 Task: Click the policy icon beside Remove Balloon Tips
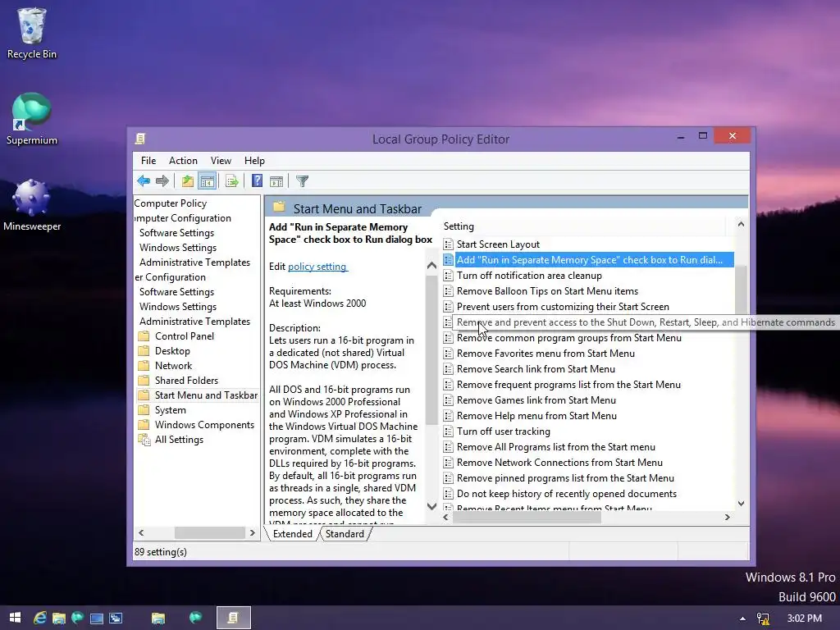(449, 291)
